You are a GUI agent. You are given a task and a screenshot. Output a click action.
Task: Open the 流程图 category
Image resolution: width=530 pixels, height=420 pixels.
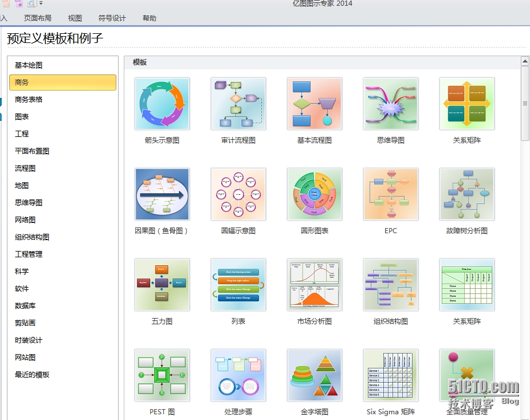pos(63,168)
